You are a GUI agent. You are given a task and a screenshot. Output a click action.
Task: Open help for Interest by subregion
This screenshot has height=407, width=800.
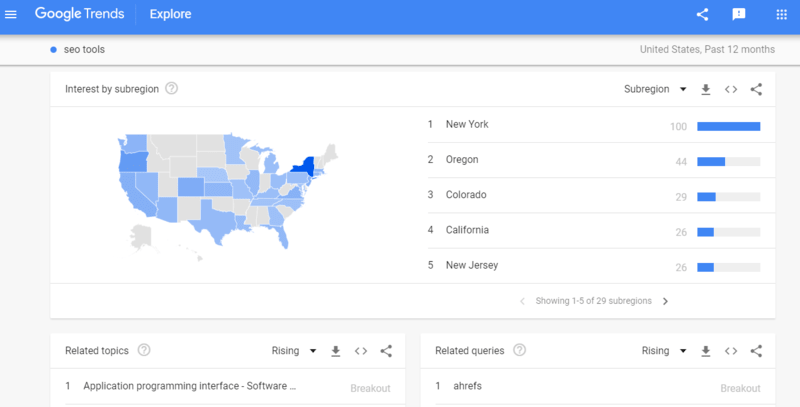(172, 89)
